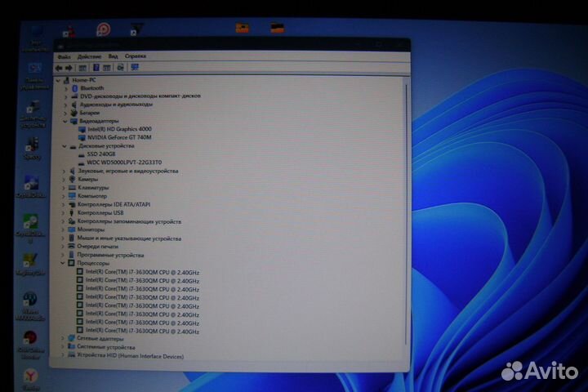
Task: Click the toolbar icon left of the monitor icon
Action: click(x=121, y=67)
